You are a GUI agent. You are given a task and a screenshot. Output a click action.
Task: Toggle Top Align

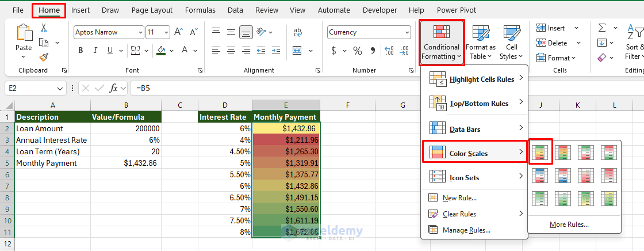tap(216, 32)
